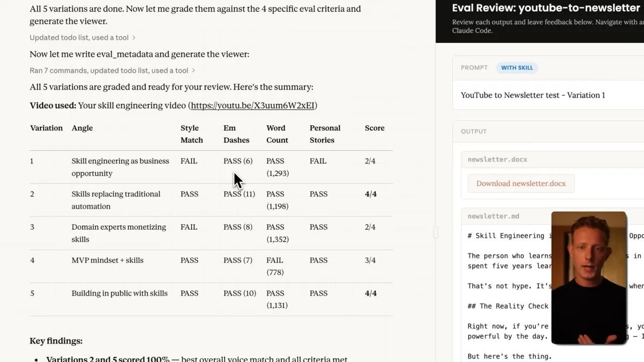Image resolution: width=644 pixels, height=362 pixels.
Task: Select 'Building in public with skills' cell
Action: point(119,294)
